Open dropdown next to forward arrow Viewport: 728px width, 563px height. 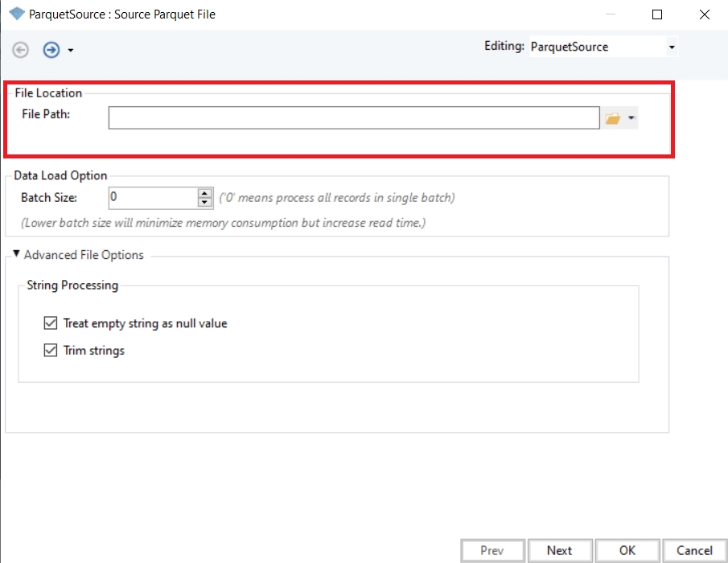click(71, 50)
